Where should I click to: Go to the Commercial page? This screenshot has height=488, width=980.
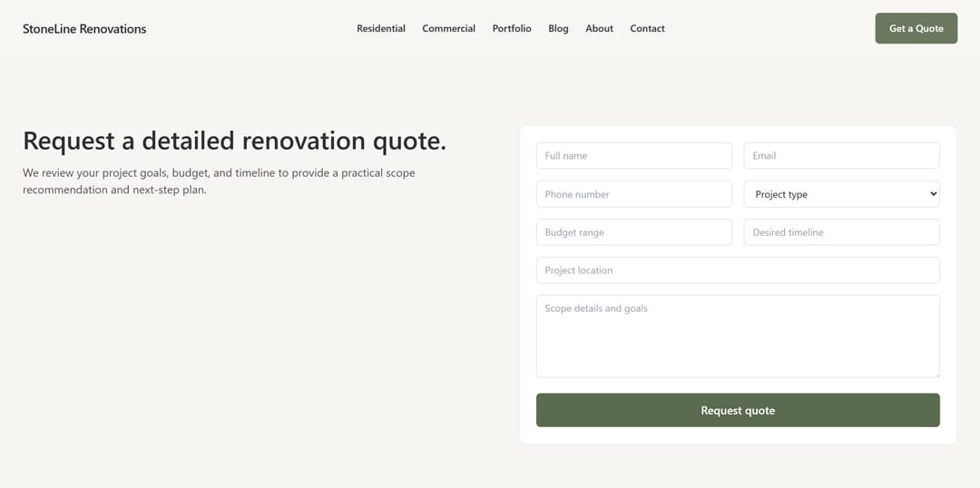coord(448,29)
